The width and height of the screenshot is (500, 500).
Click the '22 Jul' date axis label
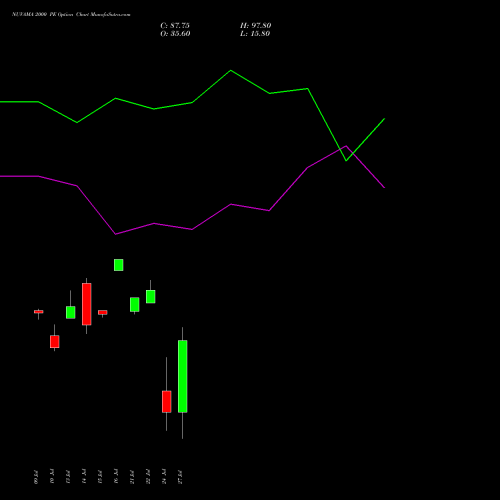point(148,477)
